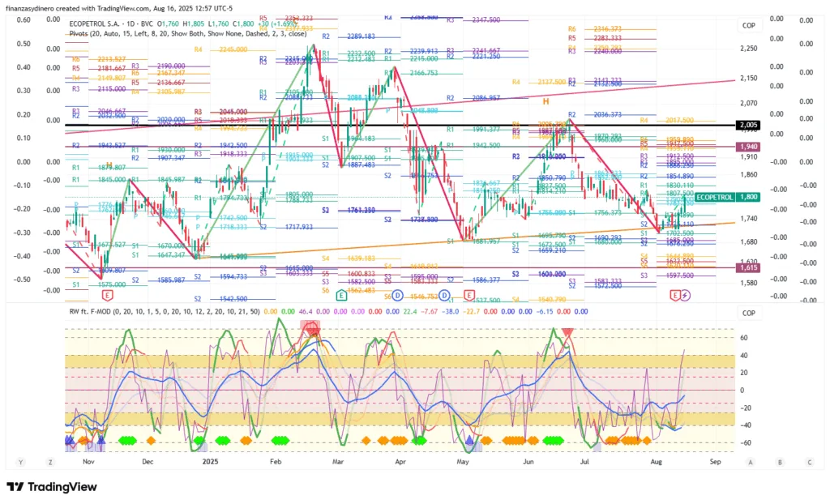This screenshot has width=830, height=504.
Task: Click the S3 1597.500 pivot label
Action: [667, 275]
